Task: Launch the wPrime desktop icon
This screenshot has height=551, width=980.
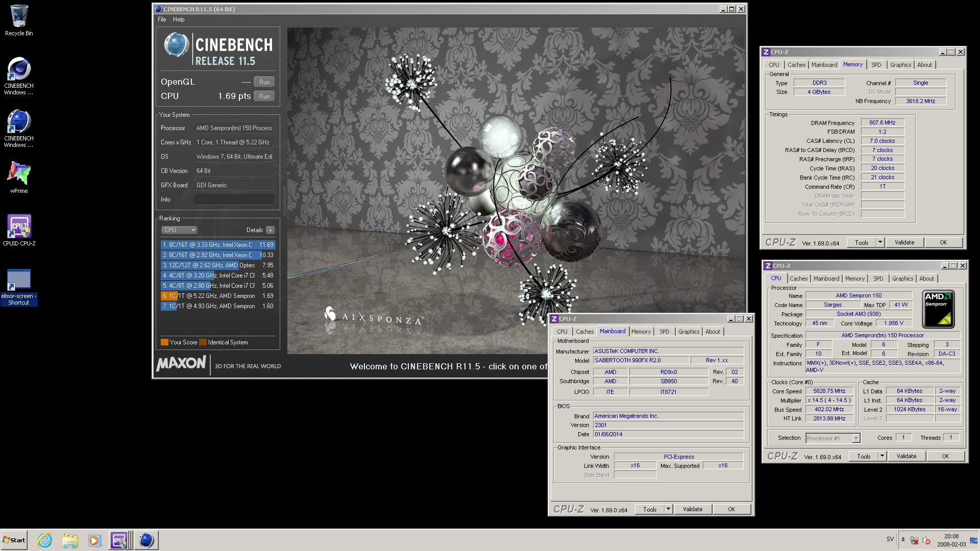Action: point(19,177)
